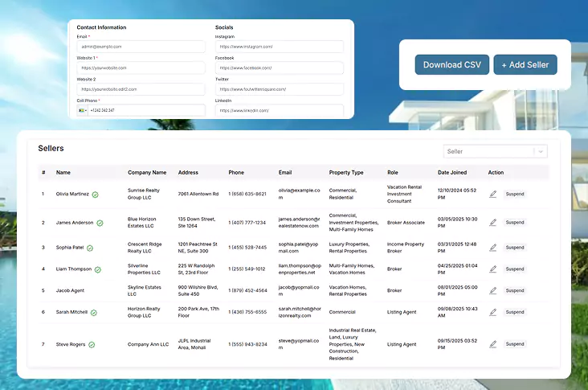Viewport: 588px width, 390px height.
Task: Suspend Sophia Patel
Action: pos(514,248)
